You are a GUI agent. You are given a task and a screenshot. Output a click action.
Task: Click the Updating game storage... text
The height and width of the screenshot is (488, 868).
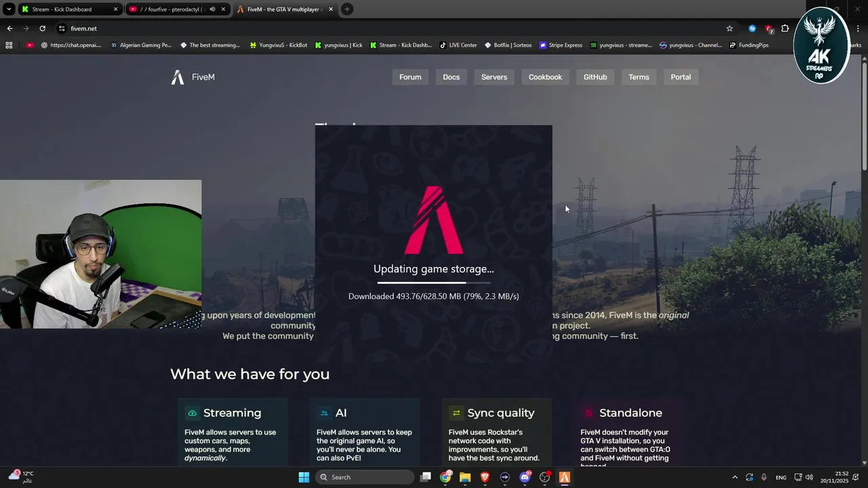click(433, 269)
